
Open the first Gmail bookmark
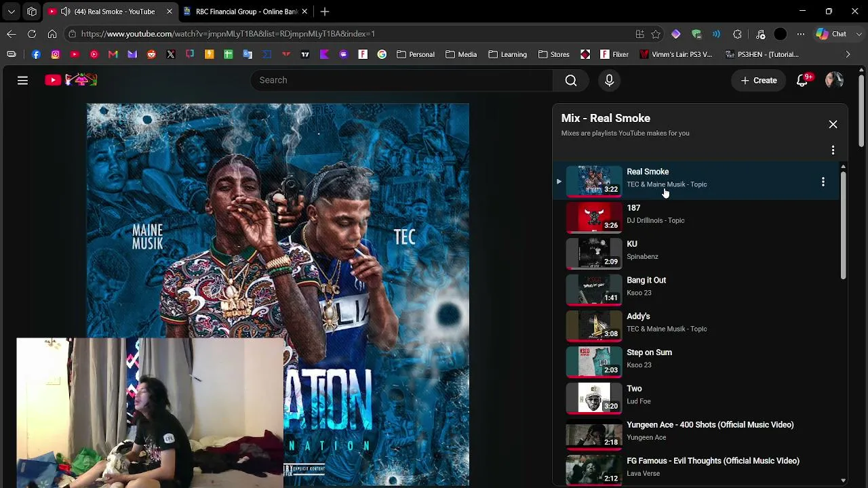coord(113,54)
